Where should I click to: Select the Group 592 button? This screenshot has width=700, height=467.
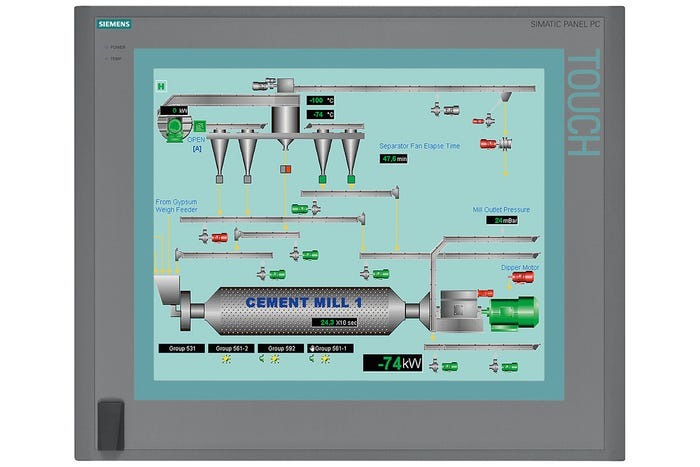[279, 348]
